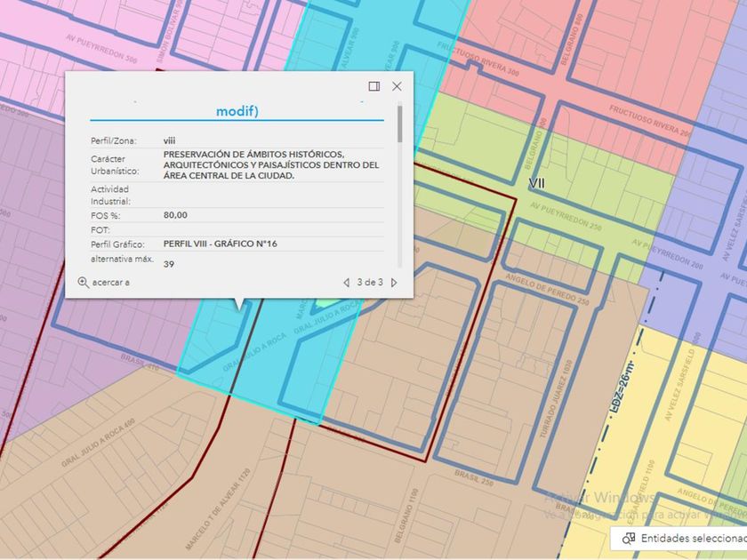Click the Entidades seleccionadas search icon
747x560 pixels.
point(628,538)
